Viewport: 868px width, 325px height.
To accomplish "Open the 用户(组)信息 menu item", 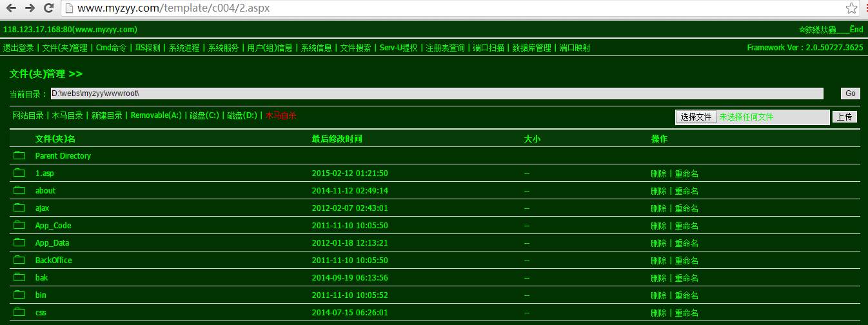I will pyautogui.click(x=270, y=48).
